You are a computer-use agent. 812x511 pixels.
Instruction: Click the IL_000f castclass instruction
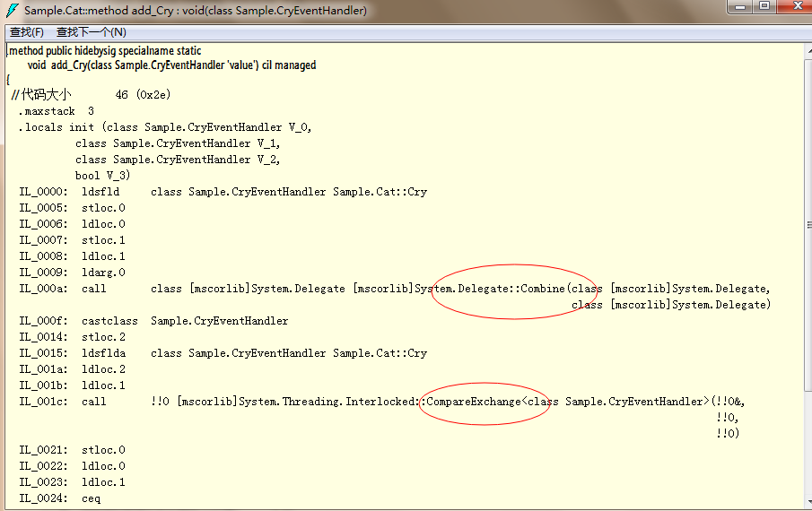click(153, 321)
